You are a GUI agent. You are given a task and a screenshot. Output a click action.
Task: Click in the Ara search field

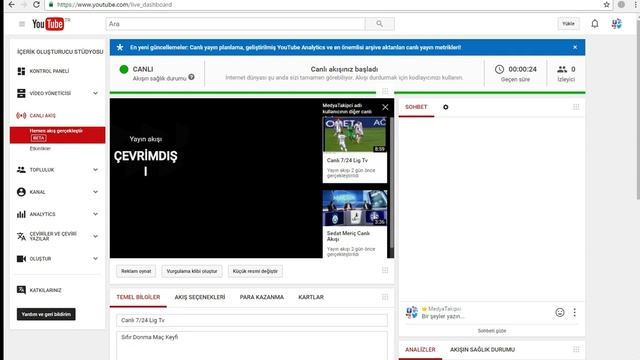[x=236, y=24]
